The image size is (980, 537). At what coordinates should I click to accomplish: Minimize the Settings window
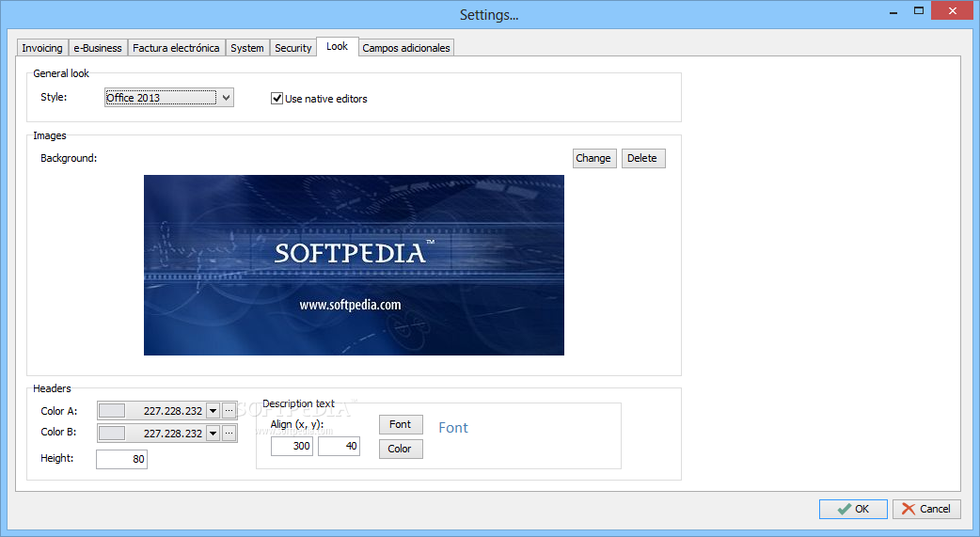coord(893,11)
